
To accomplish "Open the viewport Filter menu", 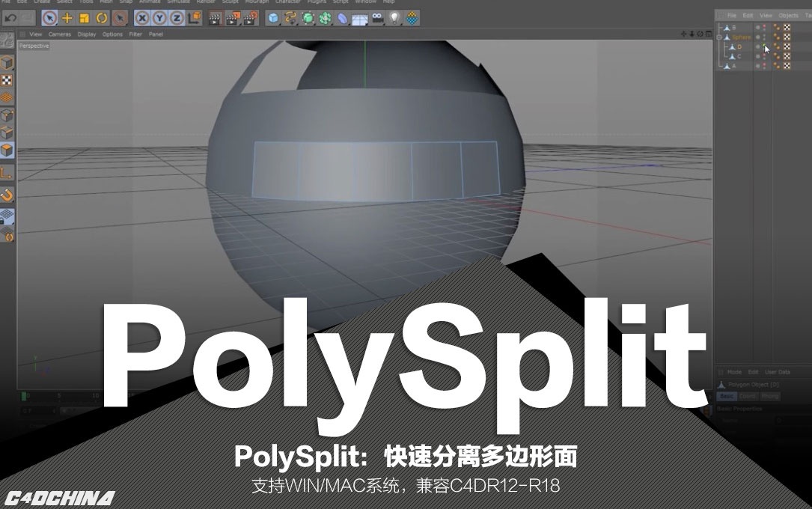I will coord(135,34).
